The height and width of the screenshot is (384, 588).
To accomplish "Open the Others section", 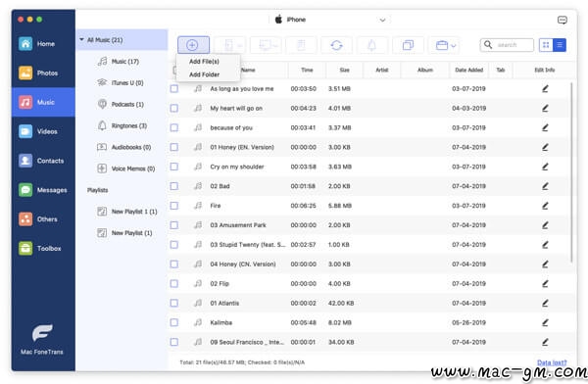I will click(x=43, y=219).
